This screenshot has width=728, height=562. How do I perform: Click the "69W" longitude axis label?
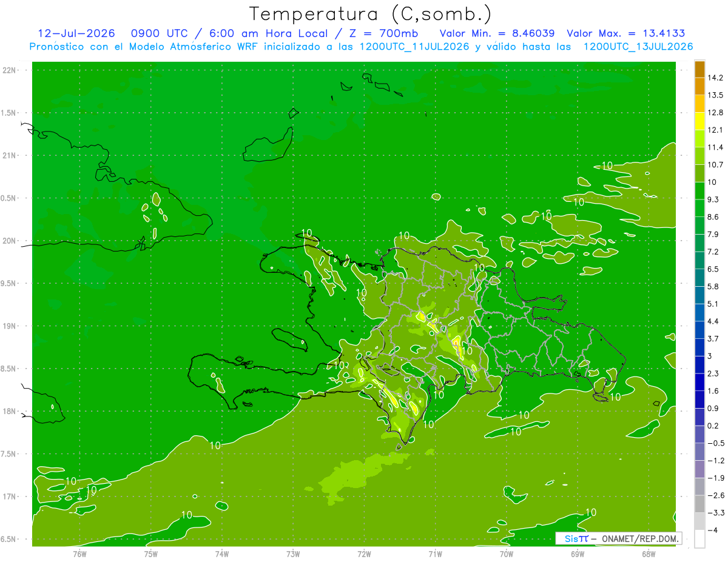point(578,554)
